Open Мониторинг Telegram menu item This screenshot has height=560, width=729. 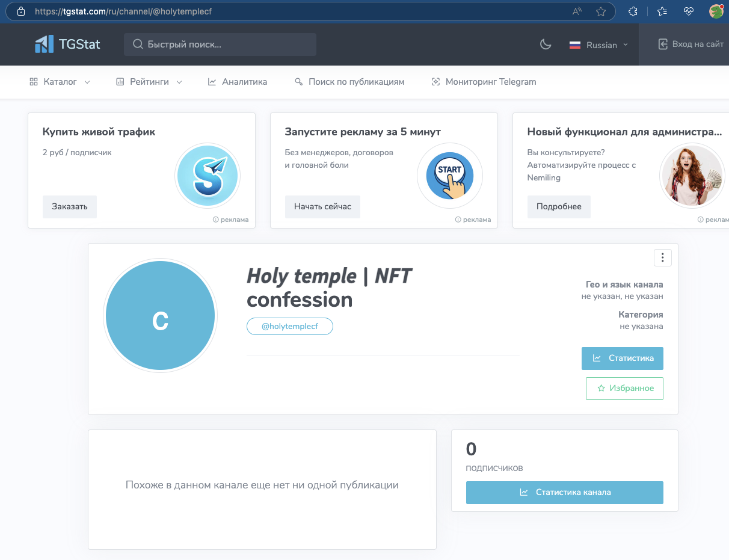(x=484, y=82)
